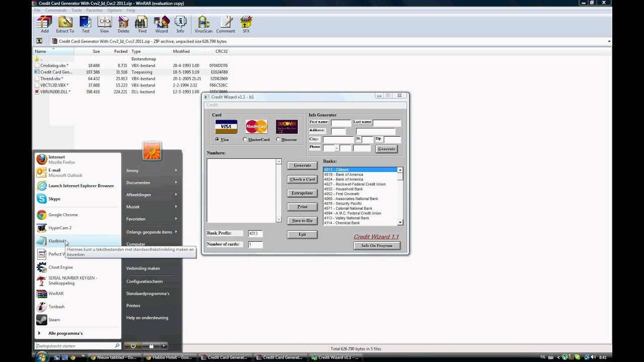Screen dimensions: 644x362
Task: Click the Windows Start orb
Action: click(42, 356)
